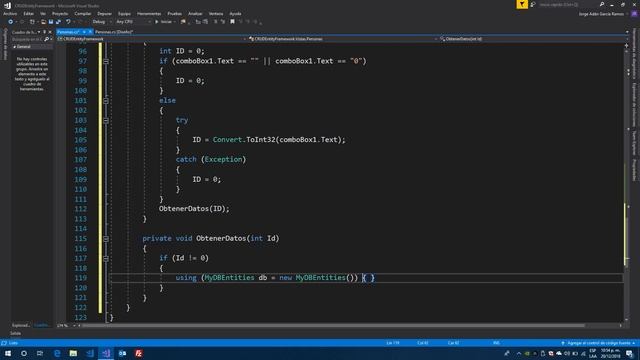Open Microsoft Edge from the taskbar
Image resolution: width=640 pixels, height=360 pixels.
click(x=57, y=353)
